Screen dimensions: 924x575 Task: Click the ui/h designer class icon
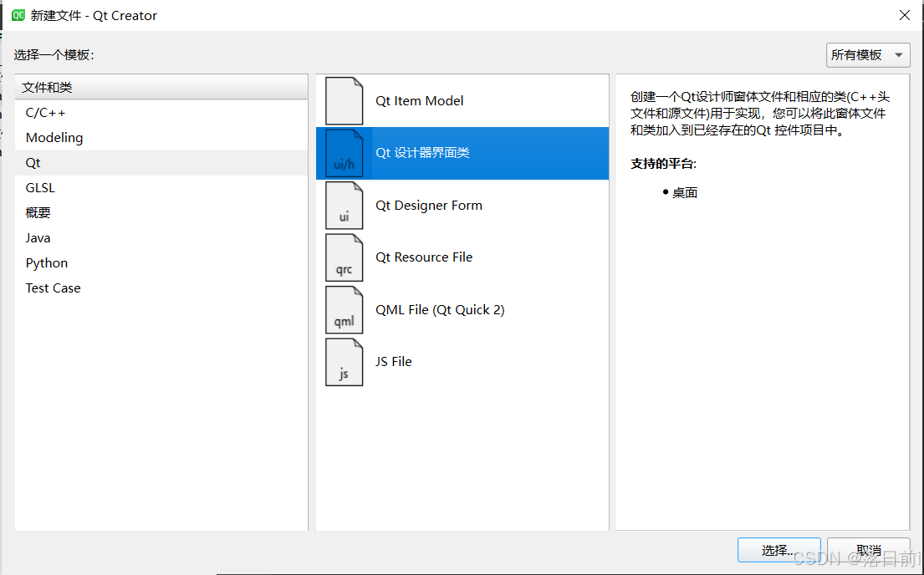345,153
